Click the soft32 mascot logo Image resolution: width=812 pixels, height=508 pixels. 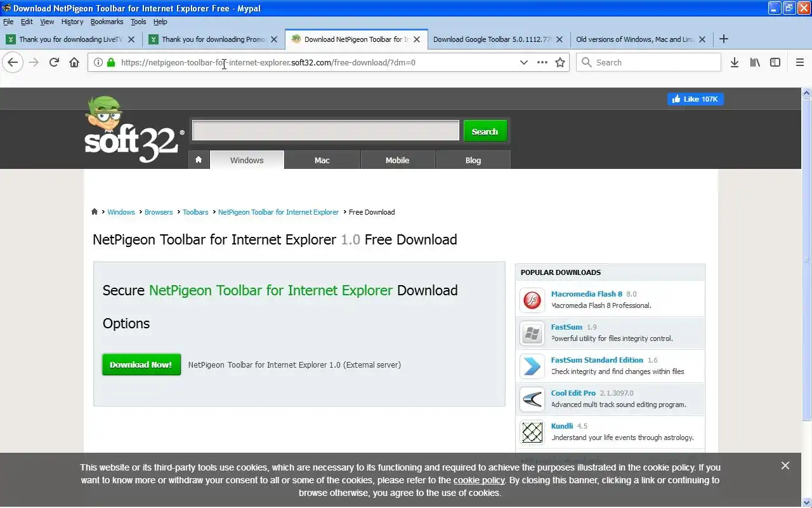pos(134,130)
